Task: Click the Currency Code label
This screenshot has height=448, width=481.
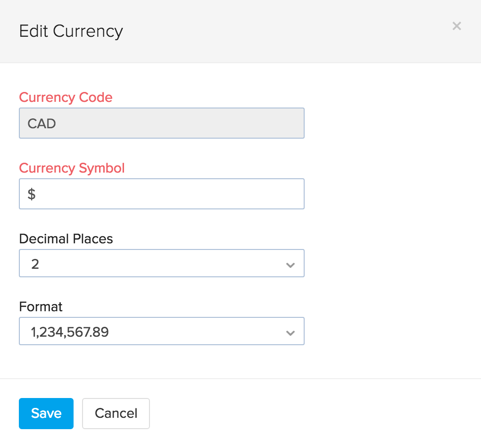Action: click(66, 97)
